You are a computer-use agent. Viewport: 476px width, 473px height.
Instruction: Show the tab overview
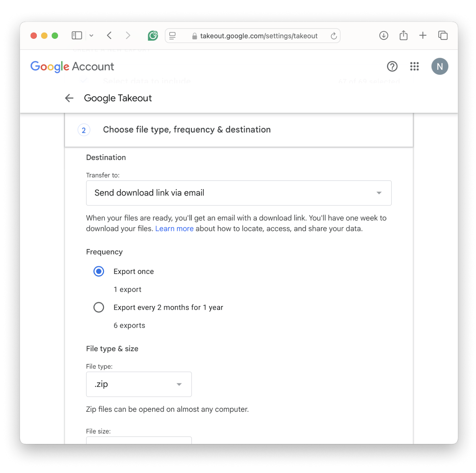443,36
